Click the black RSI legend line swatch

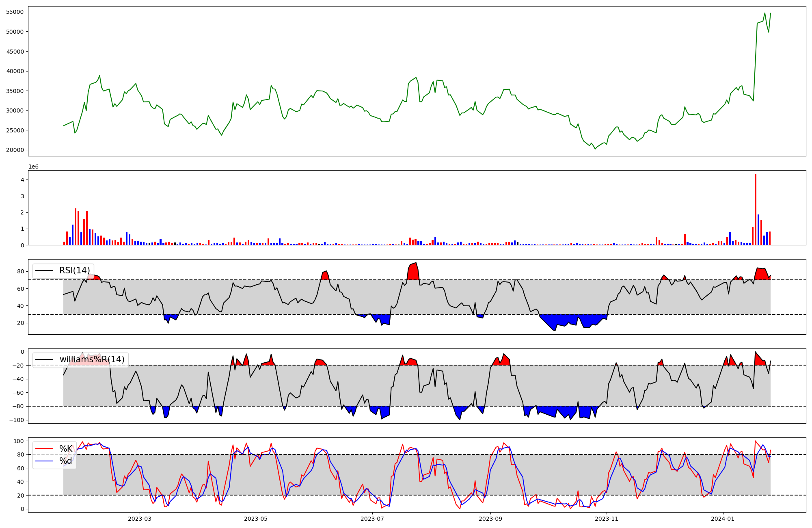(x=45, y=270)
